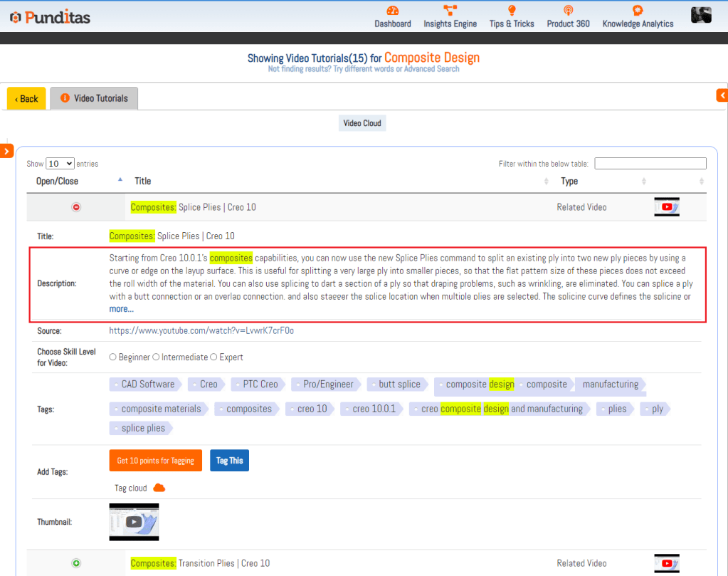Open the Splice Plies video thumbnail

(134, 522)
